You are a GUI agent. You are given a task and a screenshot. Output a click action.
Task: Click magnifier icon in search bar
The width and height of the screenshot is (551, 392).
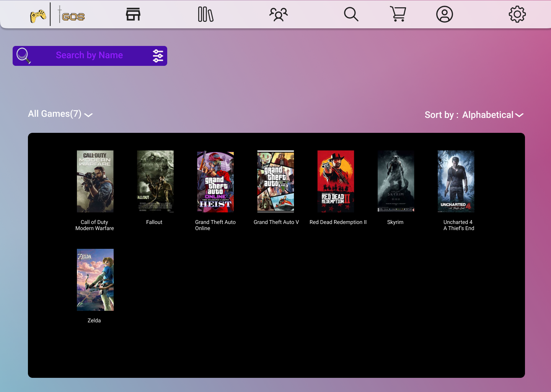[23, 56]
